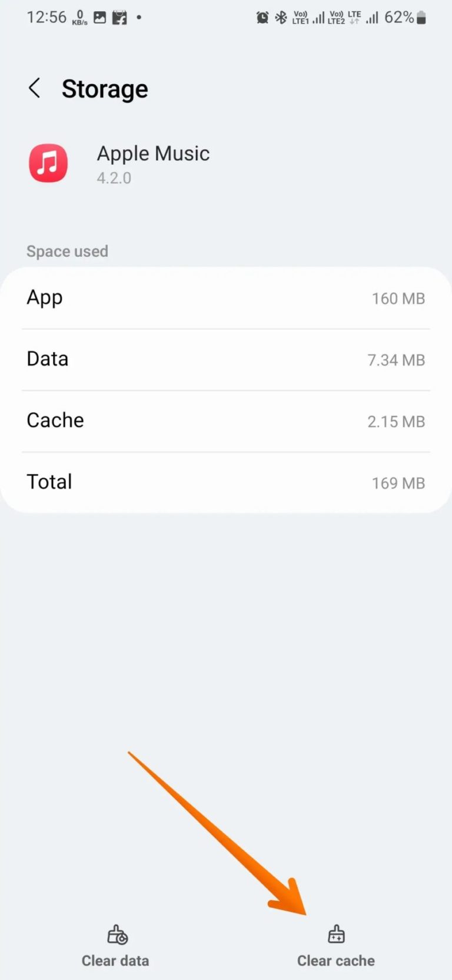The image size is (452, 980).
Task: Select the Data row showing 7.34 MB
Action: [x=226, y=359]
